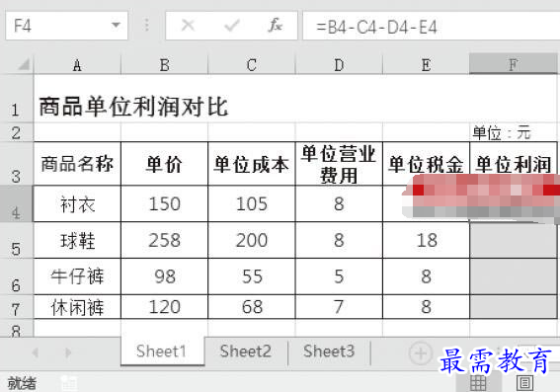This screenshot has height=392, width=560.
Task: Select the cell with value 120
Action: pos(164,307)
